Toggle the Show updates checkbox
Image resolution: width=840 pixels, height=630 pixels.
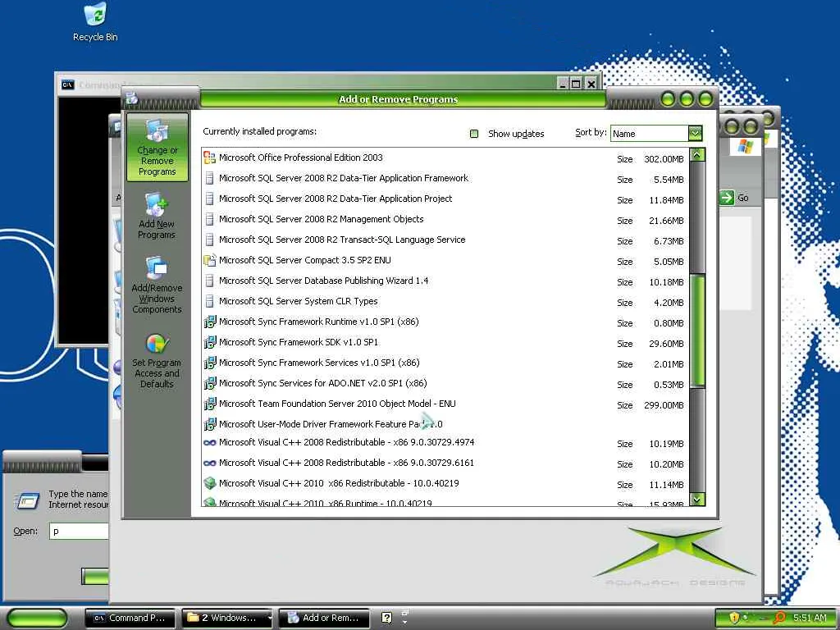pos(474,134)
